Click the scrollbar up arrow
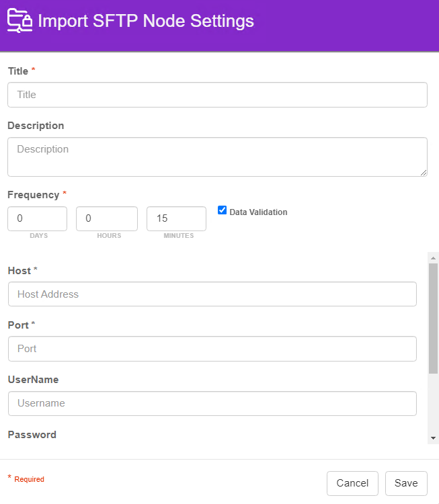Screen dimensions: 439x504 click(433, 258)
